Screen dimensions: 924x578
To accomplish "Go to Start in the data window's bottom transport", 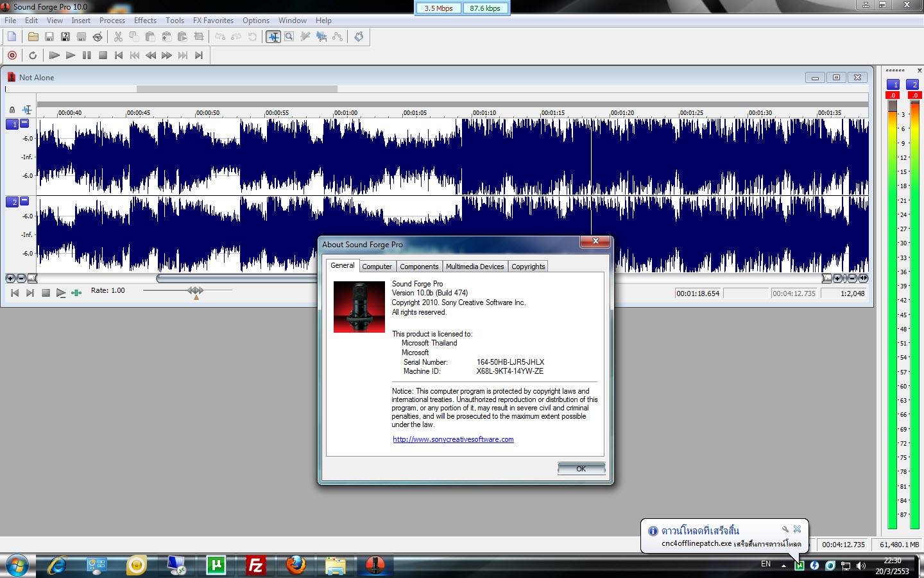I will [x=15, y=293].
